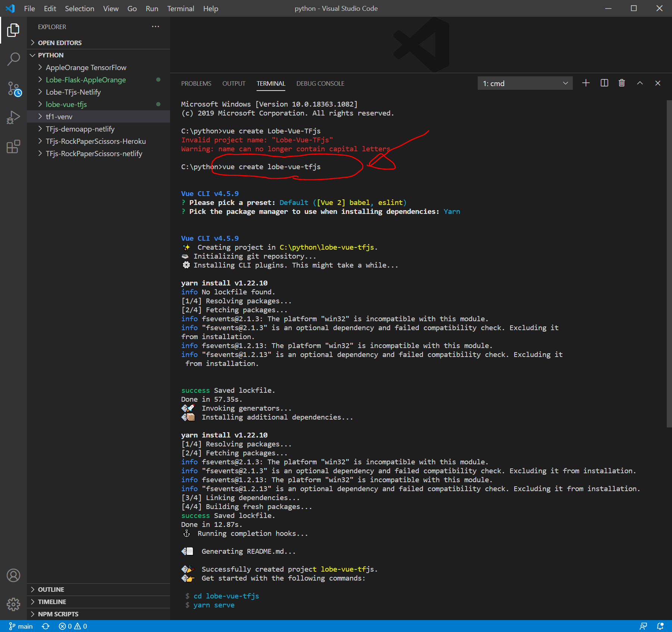Open notifications bell in status bar
672x632 pixels.
[660, 626]
